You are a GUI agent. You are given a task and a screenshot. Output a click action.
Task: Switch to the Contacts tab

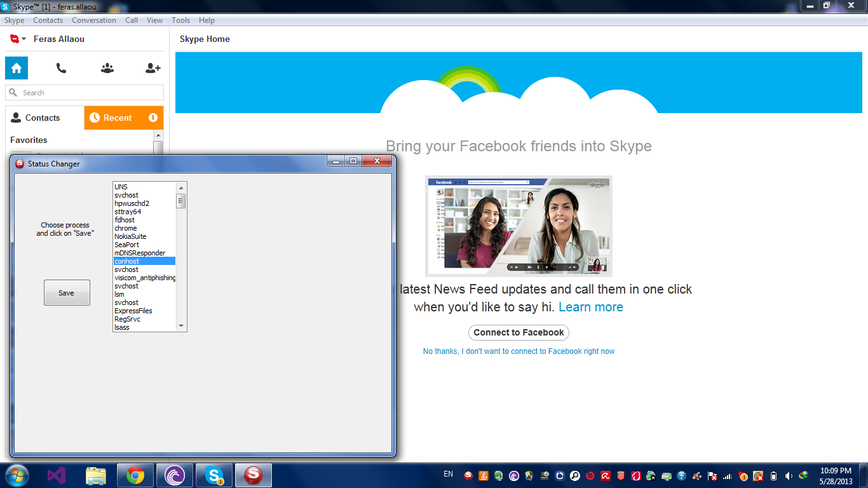44,118
